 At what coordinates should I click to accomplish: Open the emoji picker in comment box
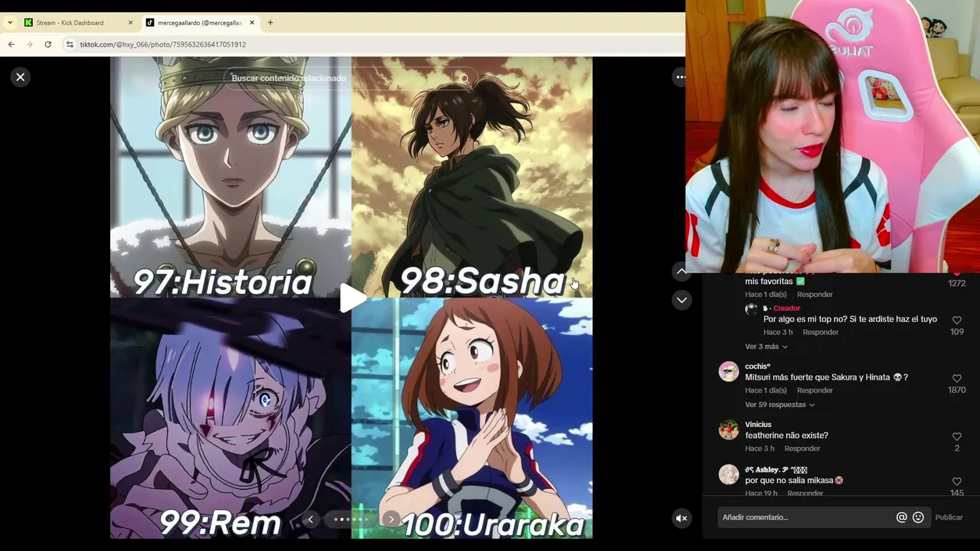pos(918,517)
